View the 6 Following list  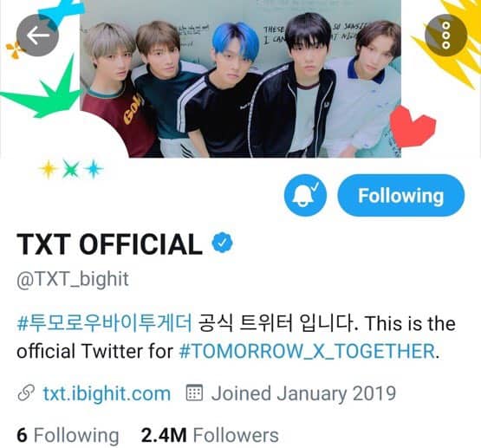[x=68, y=435]
